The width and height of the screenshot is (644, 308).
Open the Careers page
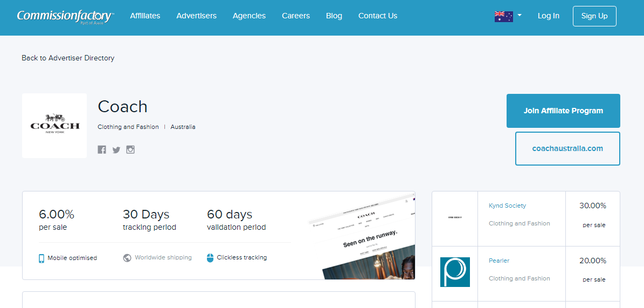coord(296,16)
